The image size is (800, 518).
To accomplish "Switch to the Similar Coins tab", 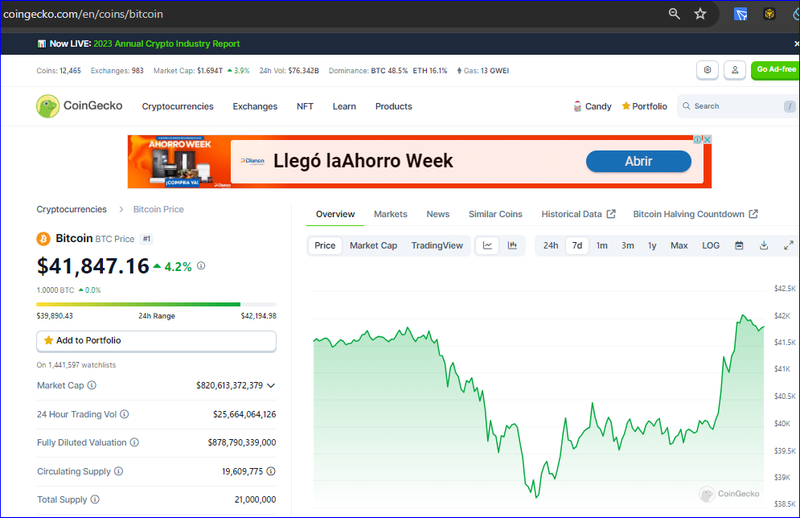I will coord(495,214).
